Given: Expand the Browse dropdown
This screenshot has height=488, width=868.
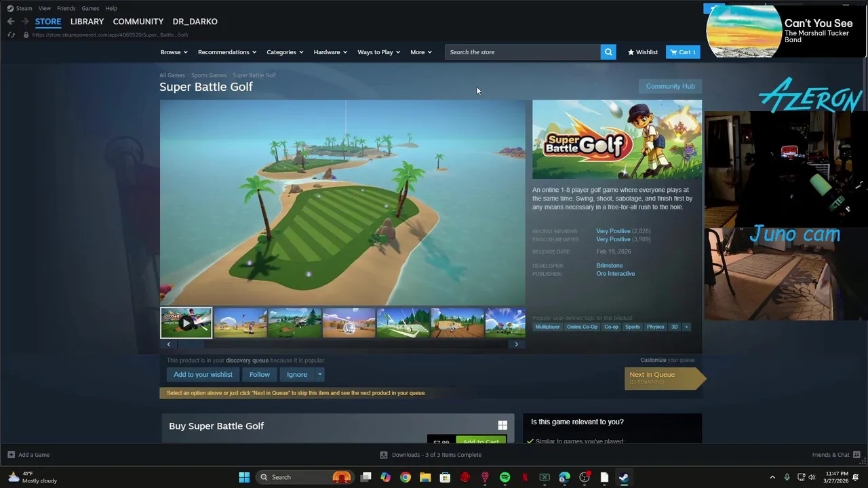Looking at the screenshot, I should click(x=174, y=52).
